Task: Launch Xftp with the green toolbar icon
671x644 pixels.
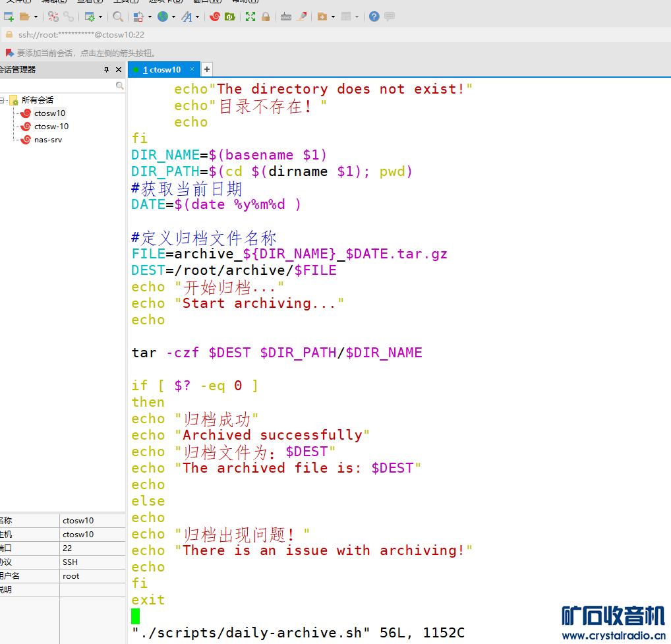Action: coord(229,16)
